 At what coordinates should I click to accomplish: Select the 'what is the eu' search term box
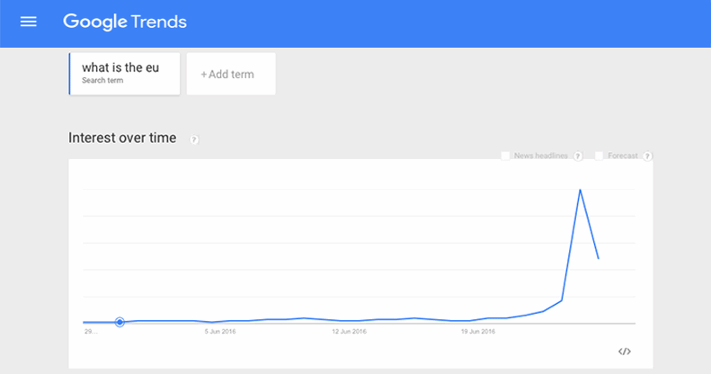pyautogui.click(x=124, y=73)
